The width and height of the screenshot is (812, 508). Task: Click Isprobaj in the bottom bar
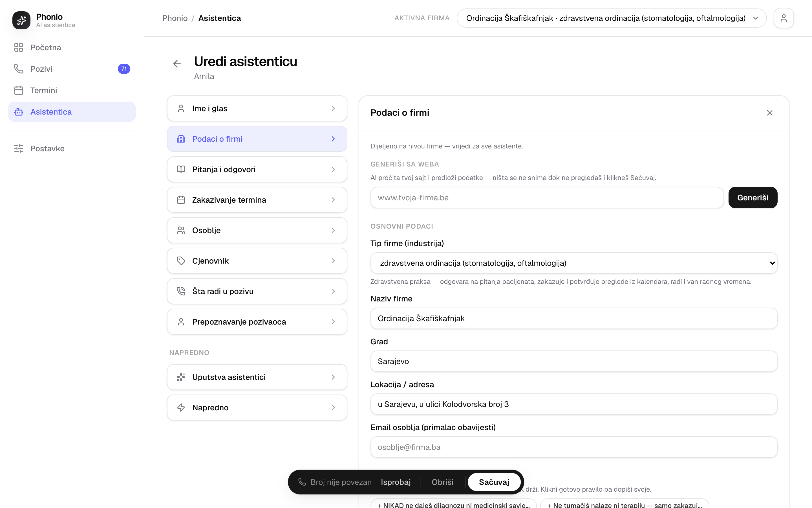click(x=396, y=482)
